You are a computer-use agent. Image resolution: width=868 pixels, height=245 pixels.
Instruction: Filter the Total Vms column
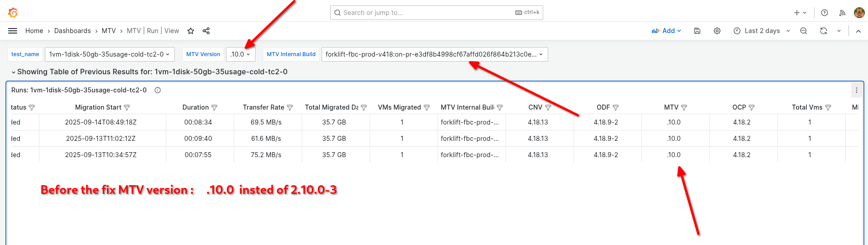coord(828,107)
